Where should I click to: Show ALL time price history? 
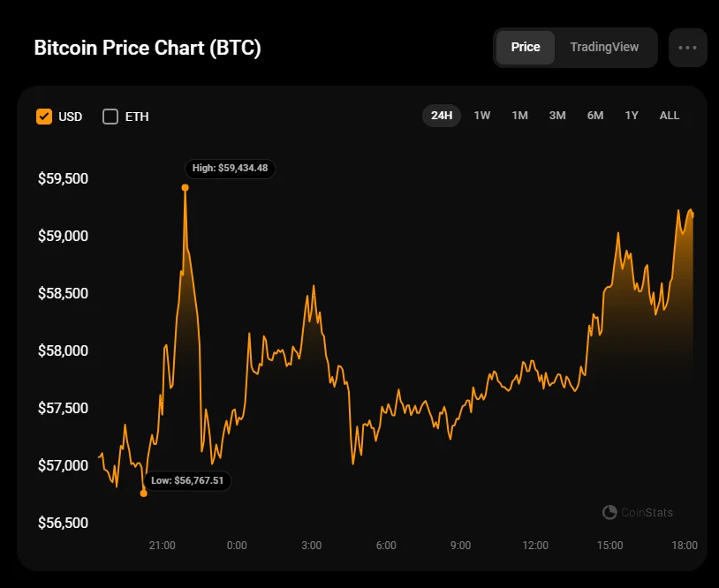[x=670, y=116]
